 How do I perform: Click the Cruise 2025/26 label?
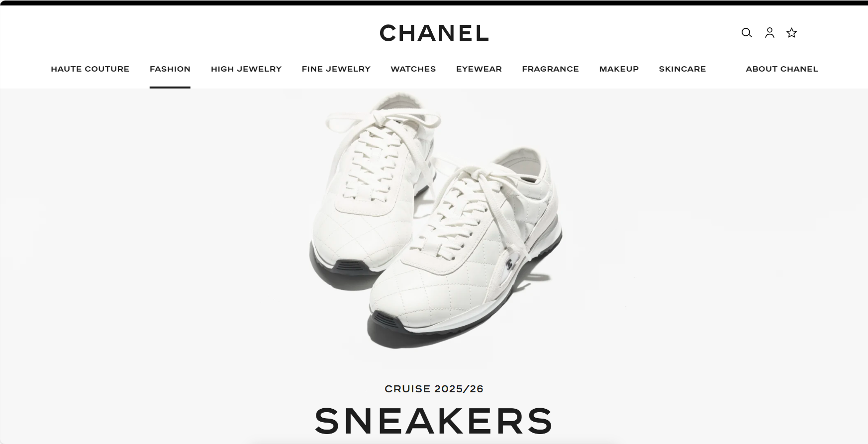coord(434,389)
